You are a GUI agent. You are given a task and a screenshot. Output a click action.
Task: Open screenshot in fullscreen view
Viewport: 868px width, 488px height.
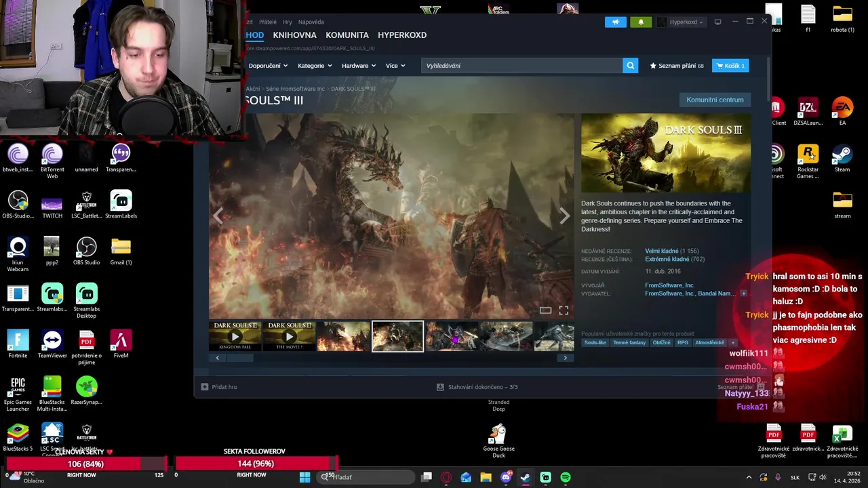564,310
